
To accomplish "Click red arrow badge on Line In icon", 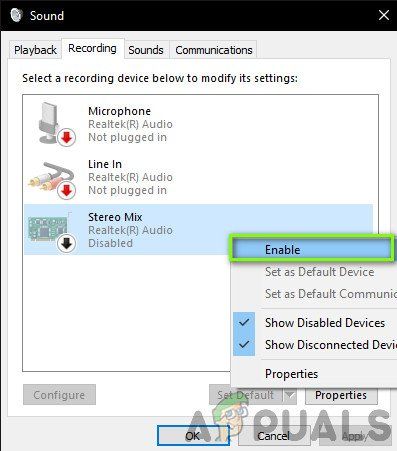I will (x=67, y=190).
